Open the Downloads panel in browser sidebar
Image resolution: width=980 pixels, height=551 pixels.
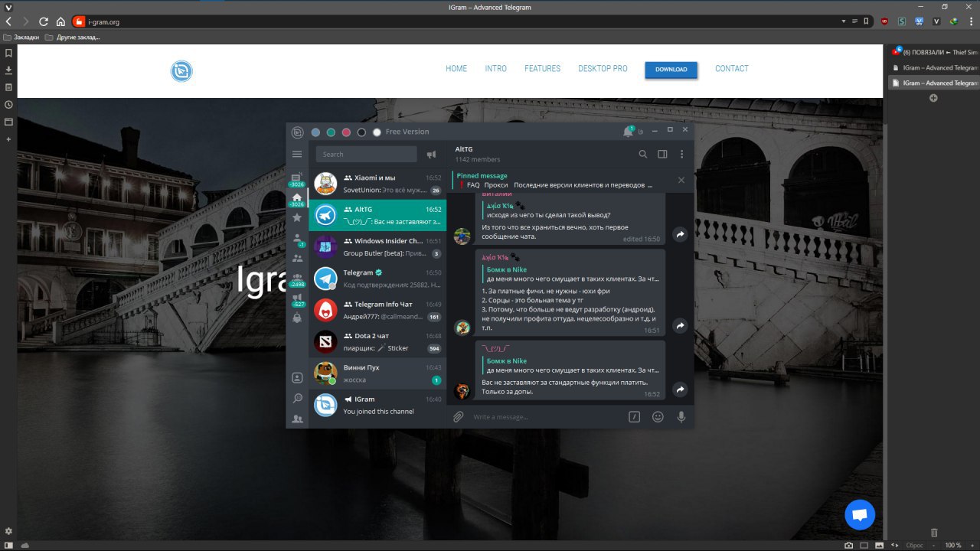click(x=8, y=70)
